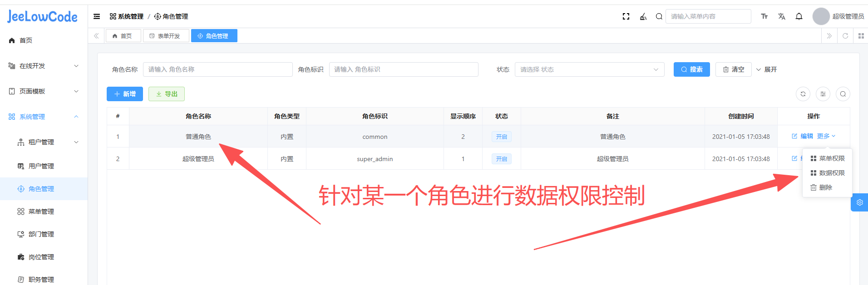Switch to the 表单开发 tab
The width and height of the screenshot is (868, 285).
point(165,36)
